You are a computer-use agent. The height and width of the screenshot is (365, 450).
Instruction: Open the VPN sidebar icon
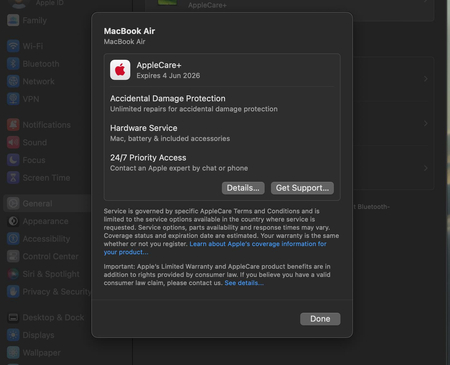click(x=13, y=99)
